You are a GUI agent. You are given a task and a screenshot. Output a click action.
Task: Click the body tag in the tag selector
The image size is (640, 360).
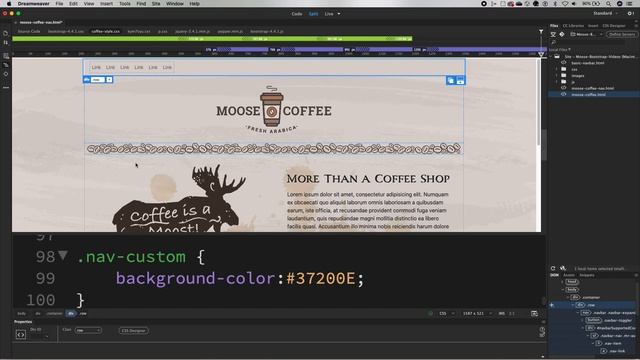pyautogui.click(x=22, y=313)
